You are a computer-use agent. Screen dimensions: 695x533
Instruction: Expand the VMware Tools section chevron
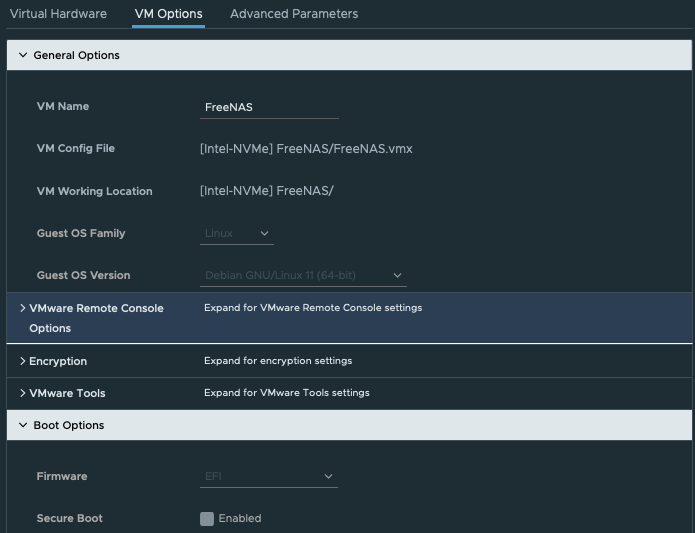pos(23,393)
